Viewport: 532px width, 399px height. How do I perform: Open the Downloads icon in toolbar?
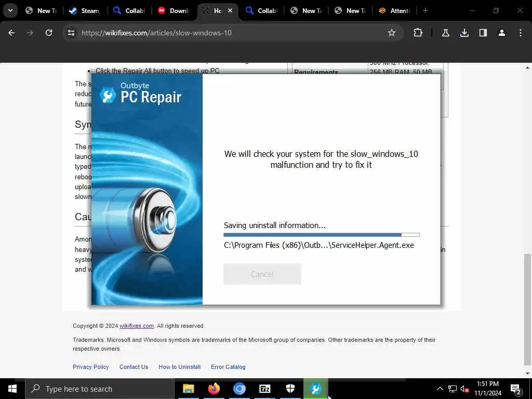tap(464, 33)
